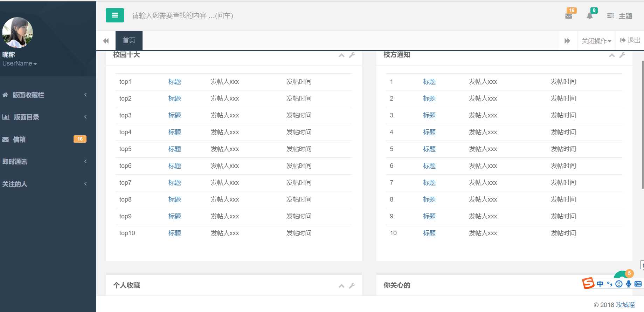644x312 pixels.
Task: Click the chevron arrow on 版面目录 row
Action: [x=85, y=117]
